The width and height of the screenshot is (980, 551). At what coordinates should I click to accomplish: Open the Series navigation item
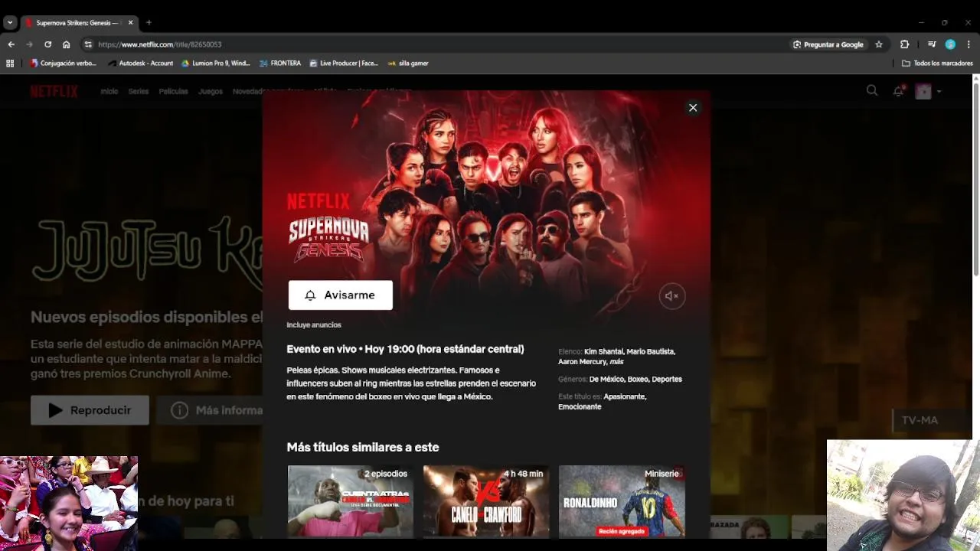139,91
